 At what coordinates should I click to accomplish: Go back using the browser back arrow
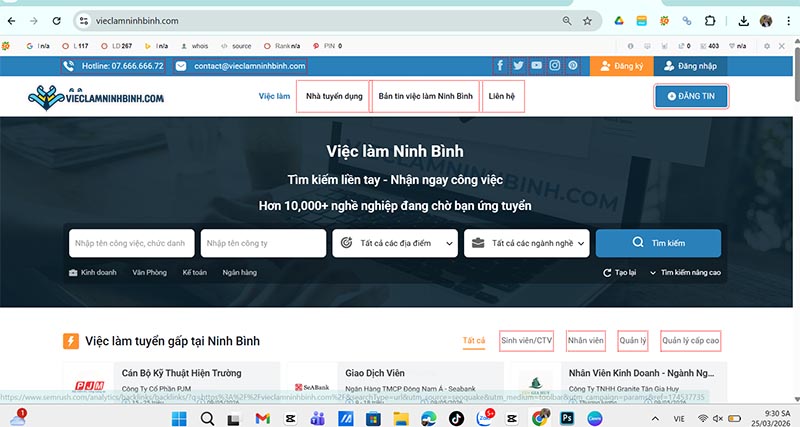(x=11, y=21)
